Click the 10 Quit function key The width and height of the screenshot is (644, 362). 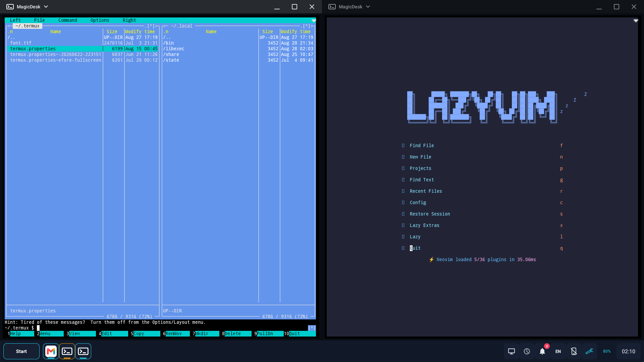[300, 334]
